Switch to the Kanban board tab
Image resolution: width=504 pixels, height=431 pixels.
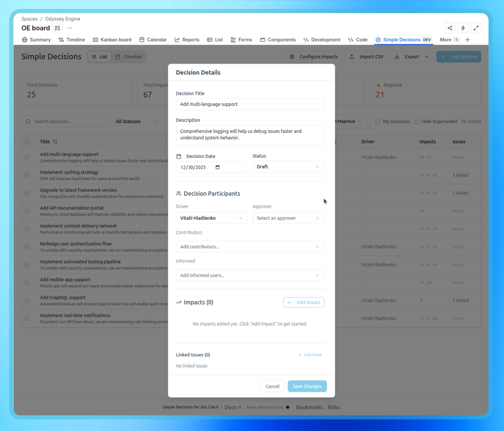pos(112,39)
